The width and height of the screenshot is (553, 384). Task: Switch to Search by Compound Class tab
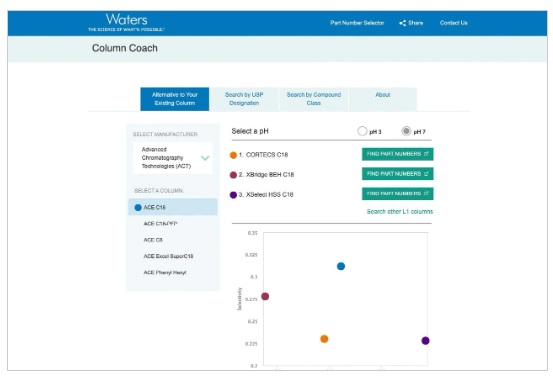coord(314,99)
